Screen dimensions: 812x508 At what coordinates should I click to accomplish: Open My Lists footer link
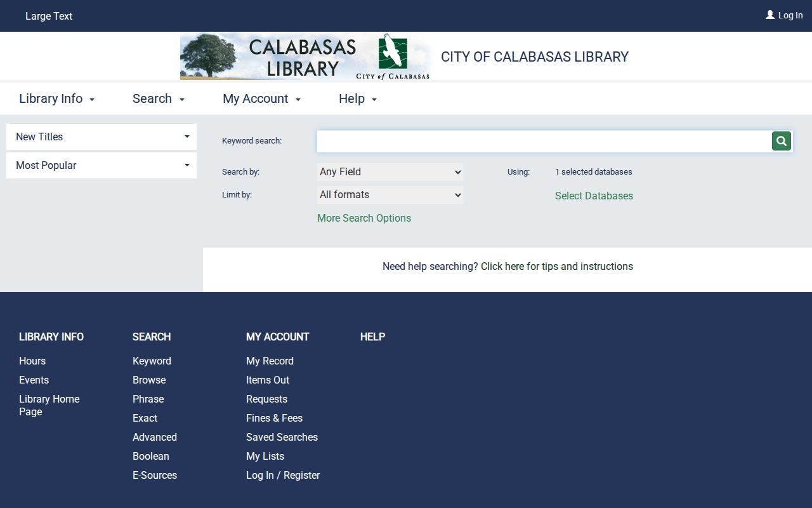265,456
